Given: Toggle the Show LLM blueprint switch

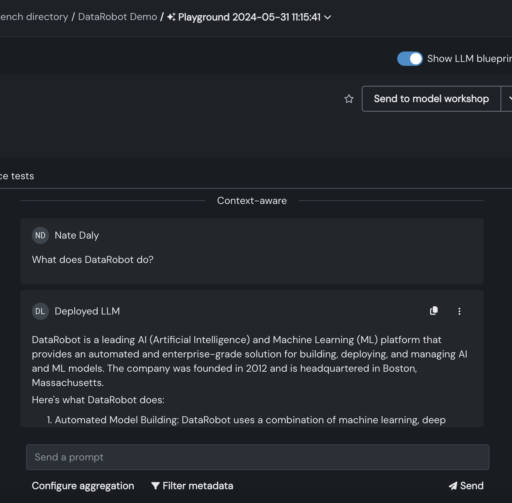Looking at the screenshot, I should (410, 59).
